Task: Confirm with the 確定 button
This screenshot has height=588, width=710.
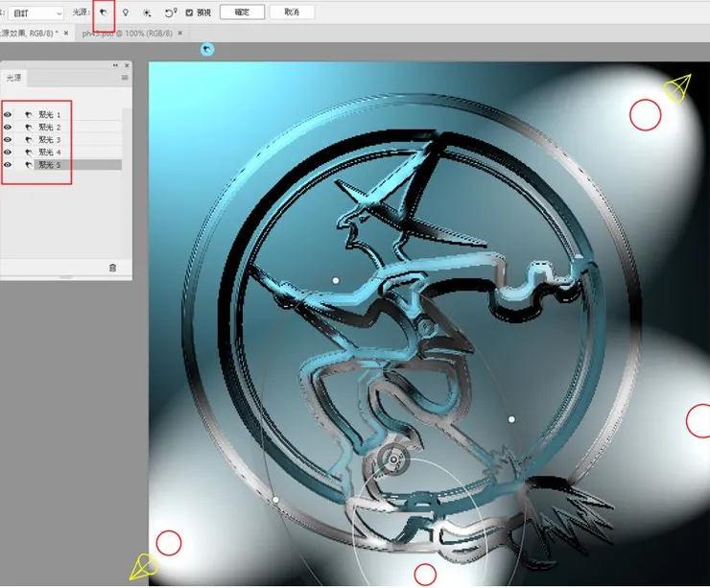Action: [242, 12]
